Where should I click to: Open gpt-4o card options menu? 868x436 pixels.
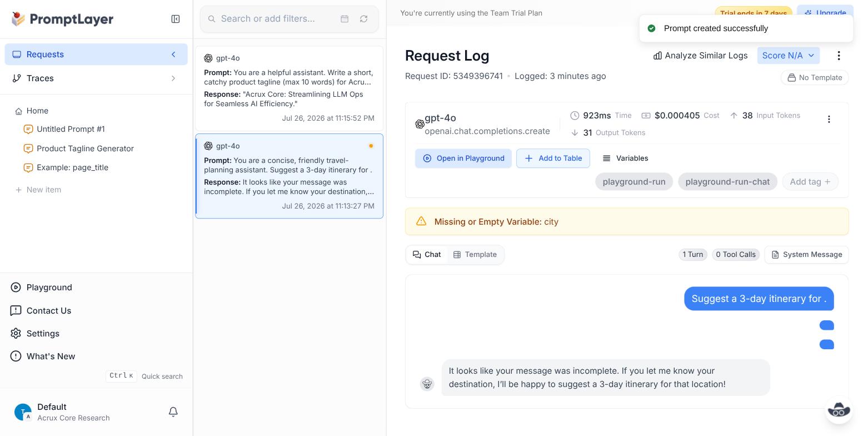pyautogui.click(x=829, y=120)
